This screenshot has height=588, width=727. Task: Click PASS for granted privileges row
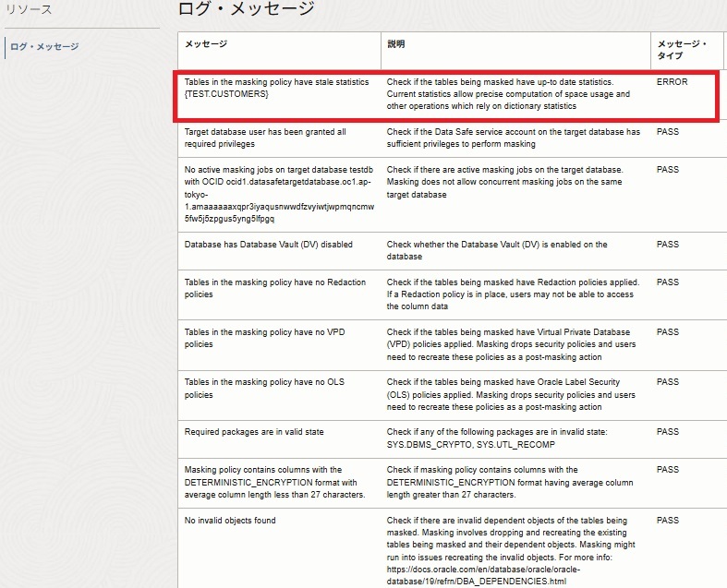pyautogui.click(x=668, y=132)
